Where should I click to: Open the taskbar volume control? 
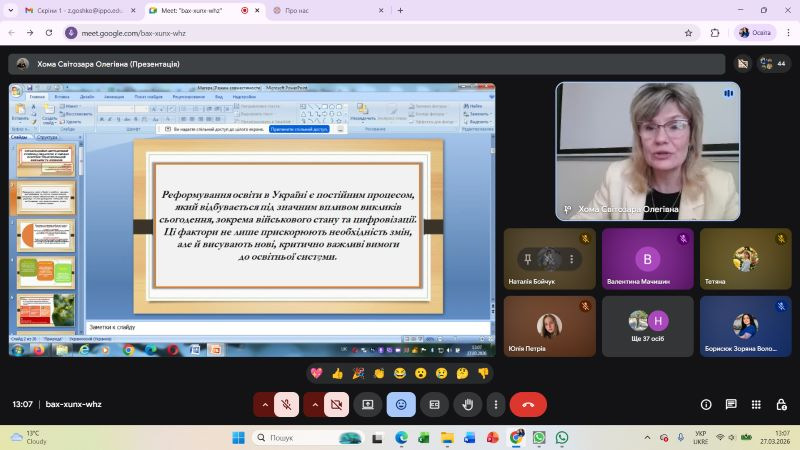[x=732, y=438]
